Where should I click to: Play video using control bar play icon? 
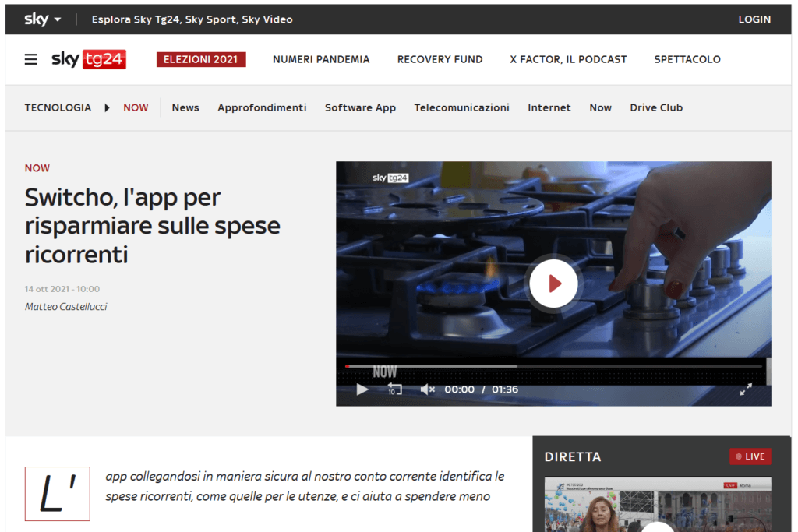tap(362, 389)
